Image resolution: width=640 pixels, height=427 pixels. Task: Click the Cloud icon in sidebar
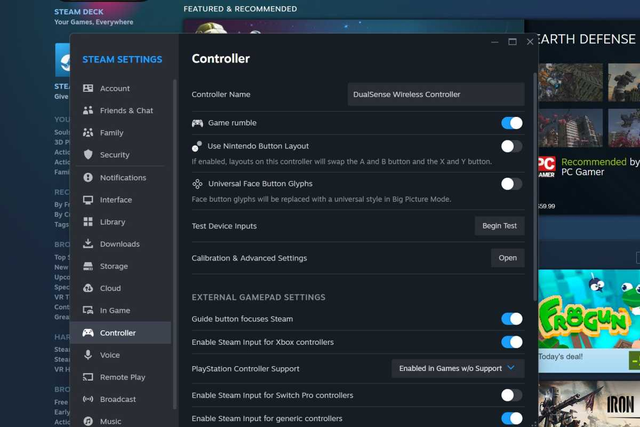tap(88, 288)
